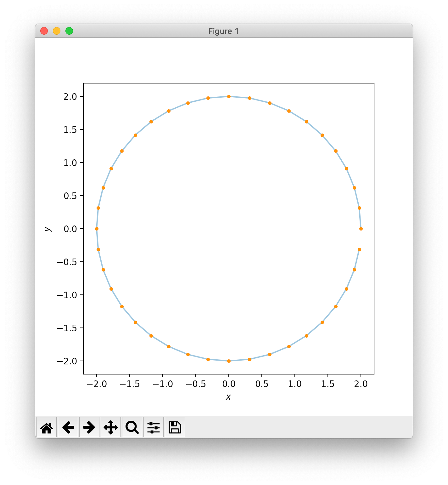Open the Configure subplots sliders icon
Image resolution: width=448 pixels, height=485 pixels.
click(x=154, y=427)
